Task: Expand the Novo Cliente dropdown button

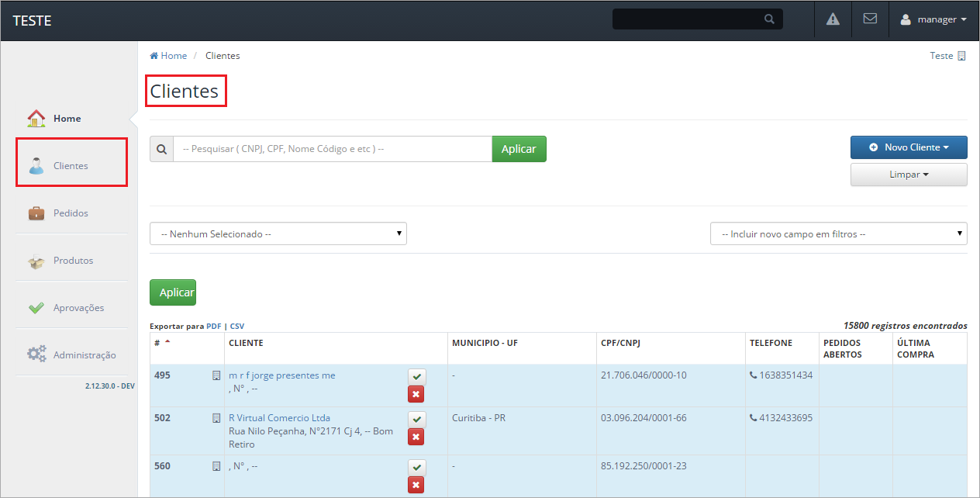Action: point(909,147)
